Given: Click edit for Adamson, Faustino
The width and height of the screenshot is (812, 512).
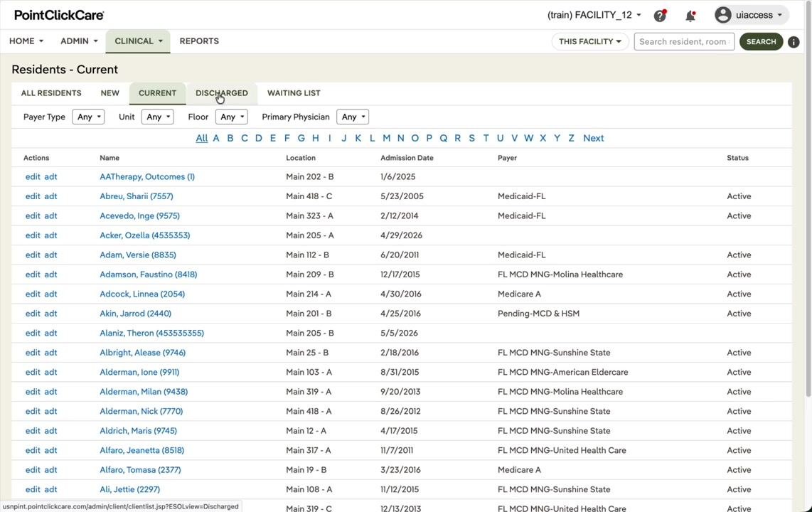Looking at the screenshot, I should click(x=33, y=274).
